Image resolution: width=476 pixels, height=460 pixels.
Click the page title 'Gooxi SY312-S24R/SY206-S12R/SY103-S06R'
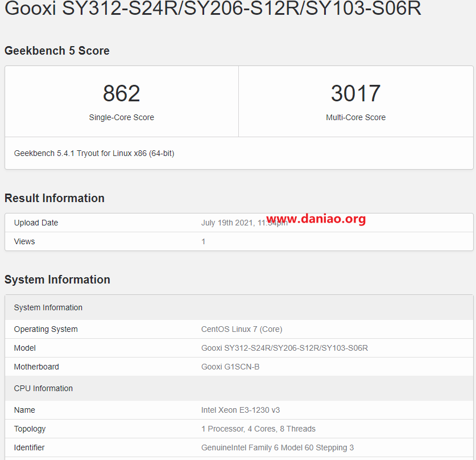tap(213, 8)
